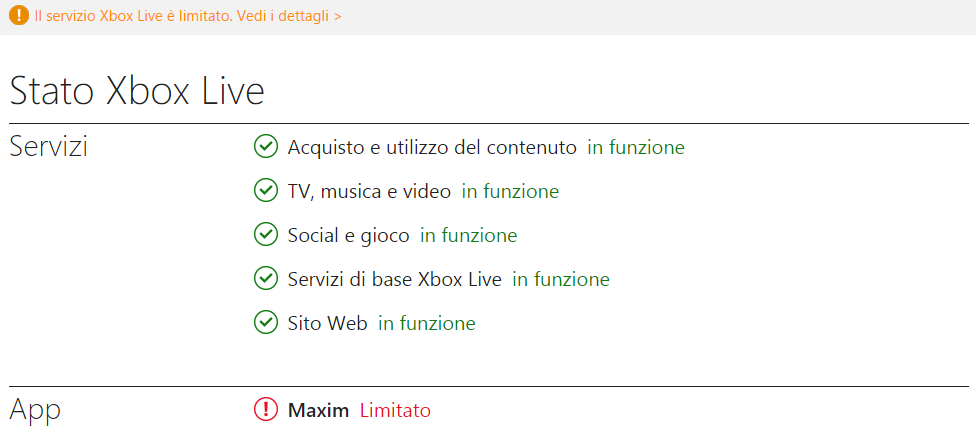Click the red 'Limitato' status text
The width and height of the screenshot is (976, 448).
tap(395, 410)
